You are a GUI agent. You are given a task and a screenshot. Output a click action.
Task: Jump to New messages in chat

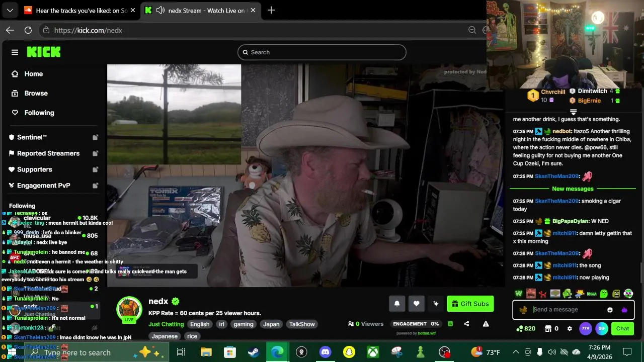point(573,189)
